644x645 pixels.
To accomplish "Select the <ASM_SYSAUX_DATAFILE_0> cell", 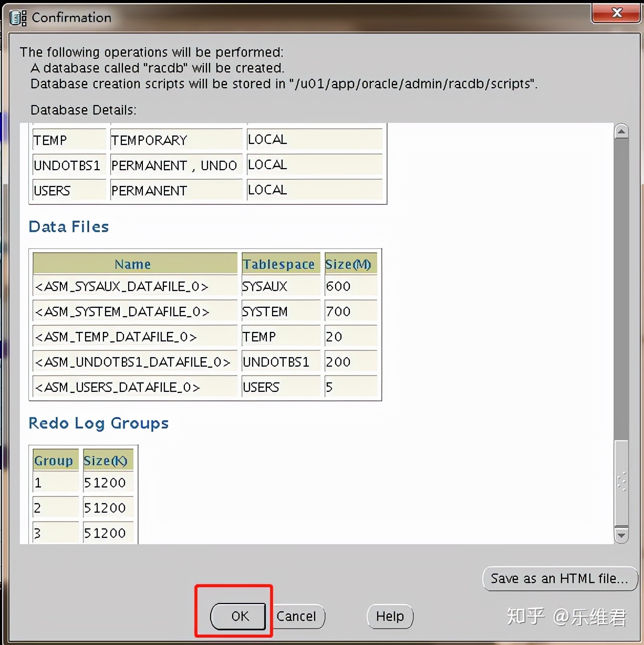I will [135, 287].
